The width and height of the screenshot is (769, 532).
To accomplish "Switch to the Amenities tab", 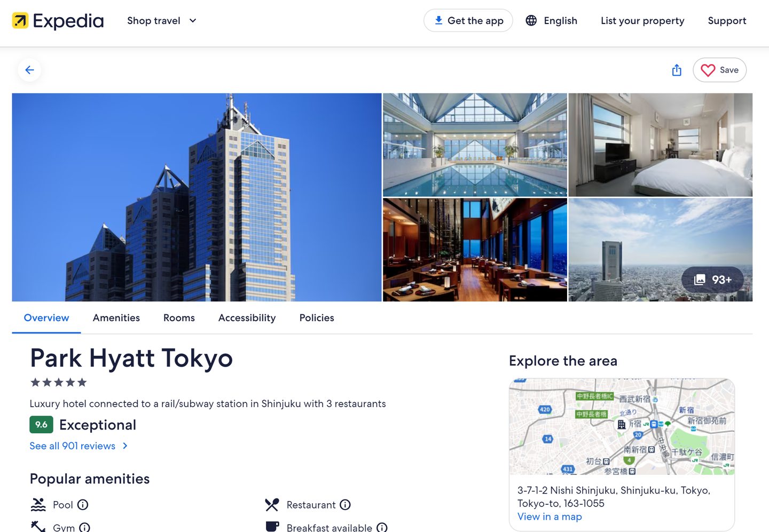I will click(x=116, y=318).
